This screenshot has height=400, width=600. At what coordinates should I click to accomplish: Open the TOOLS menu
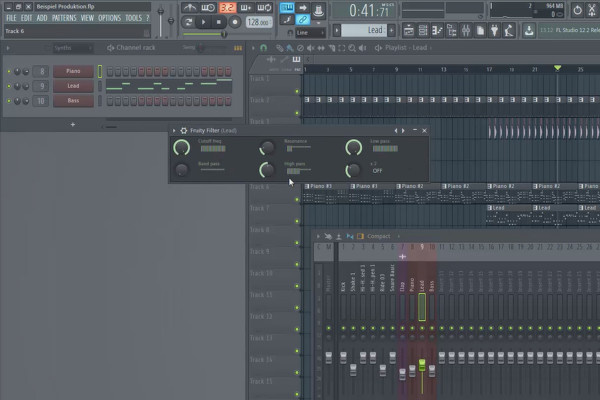click(x=133, y=18)
